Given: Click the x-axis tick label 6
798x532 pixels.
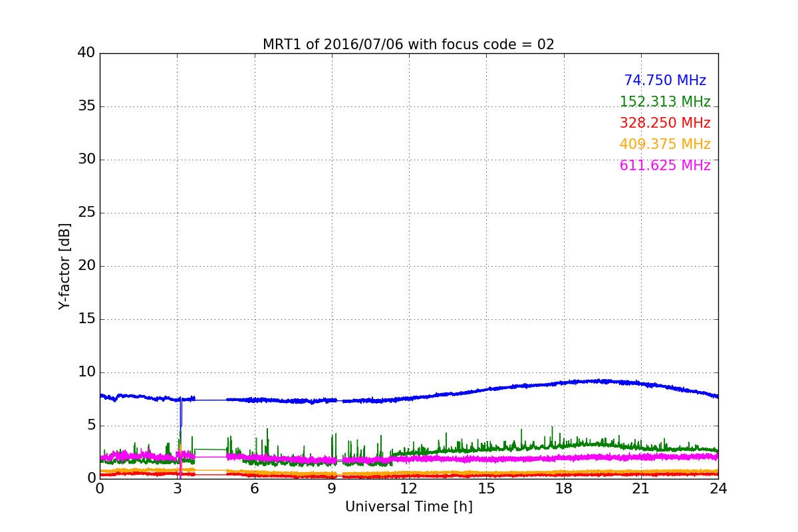Looking at the screenshot, I should click(x=254, y=488).
